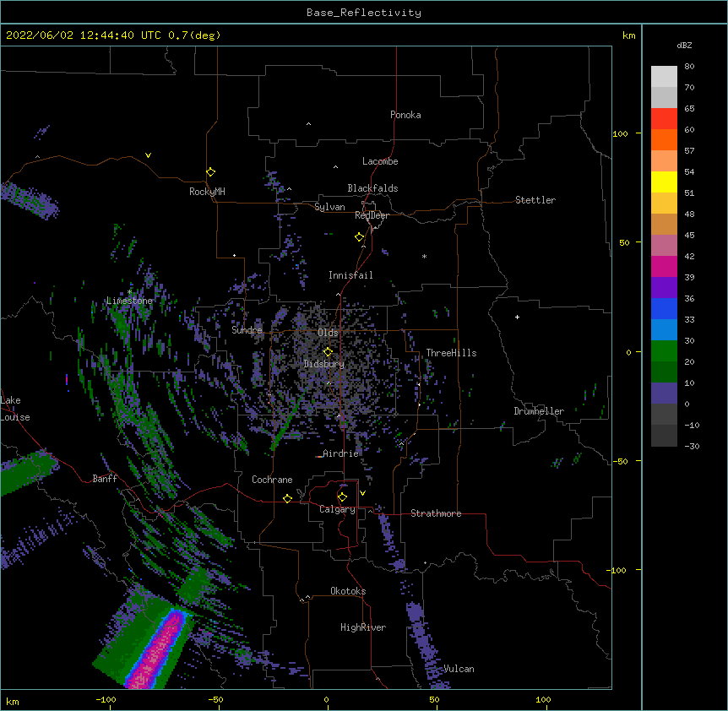Select the slate-purple 10 dBZ legend swatch
Viewport: 728px width, 711px height.
pos(664,393)
